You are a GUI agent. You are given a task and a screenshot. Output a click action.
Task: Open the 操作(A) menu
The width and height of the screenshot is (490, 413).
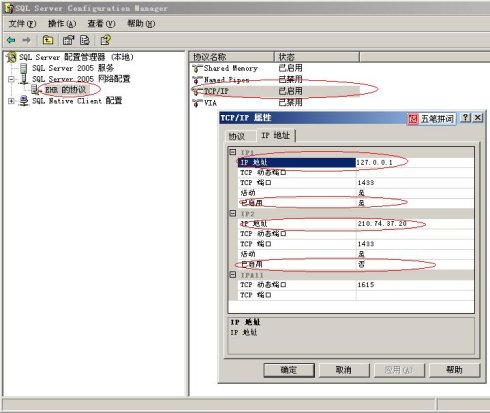point(62,24)
